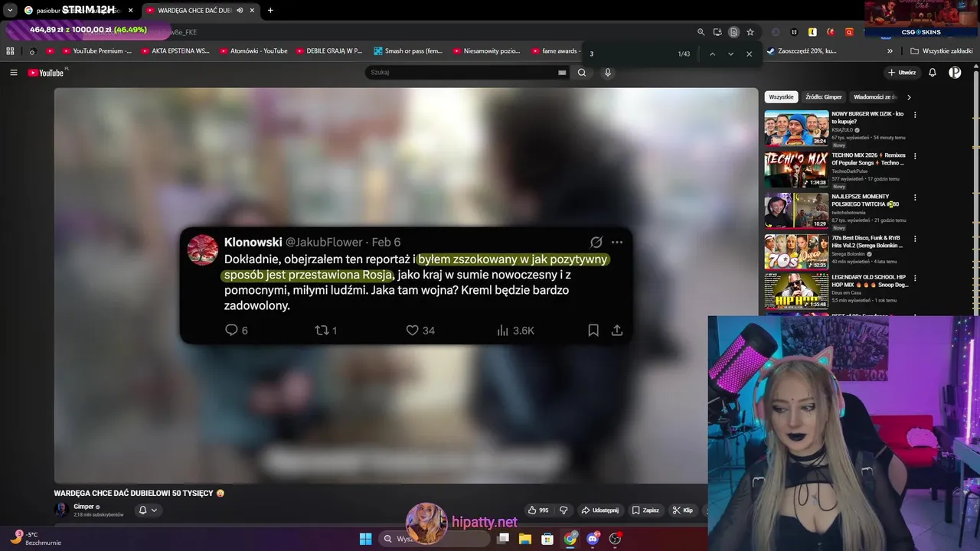The height and width of the screenshot is (551, 980).
Task: Go to previous find-in-page result
Action: click(x=712, y=54)
